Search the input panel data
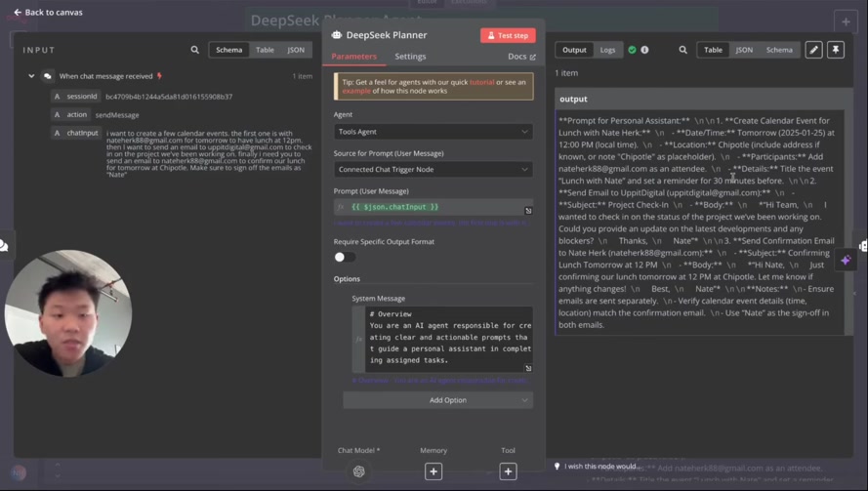Viewport: 868px width, 491px height. tap(195, 50)
